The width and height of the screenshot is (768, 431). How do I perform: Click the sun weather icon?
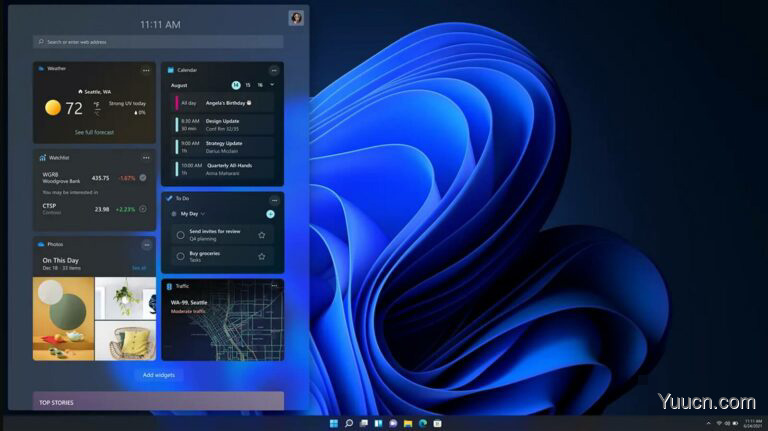point(53,108)
